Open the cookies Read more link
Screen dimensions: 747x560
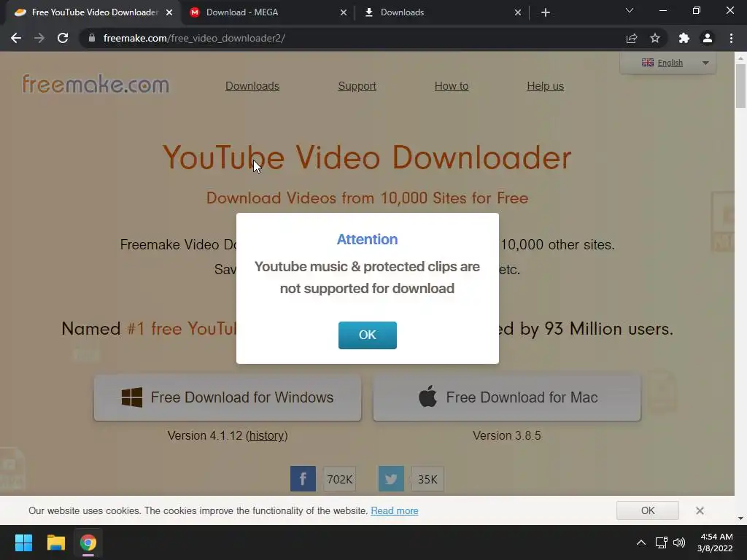point(395,511)
